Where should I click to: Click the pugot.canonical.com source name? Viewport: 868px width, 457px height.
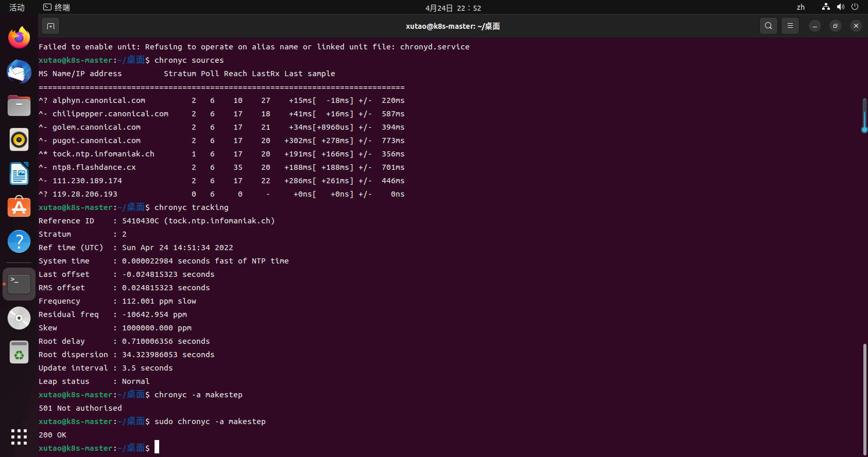(x=96, y=140)
